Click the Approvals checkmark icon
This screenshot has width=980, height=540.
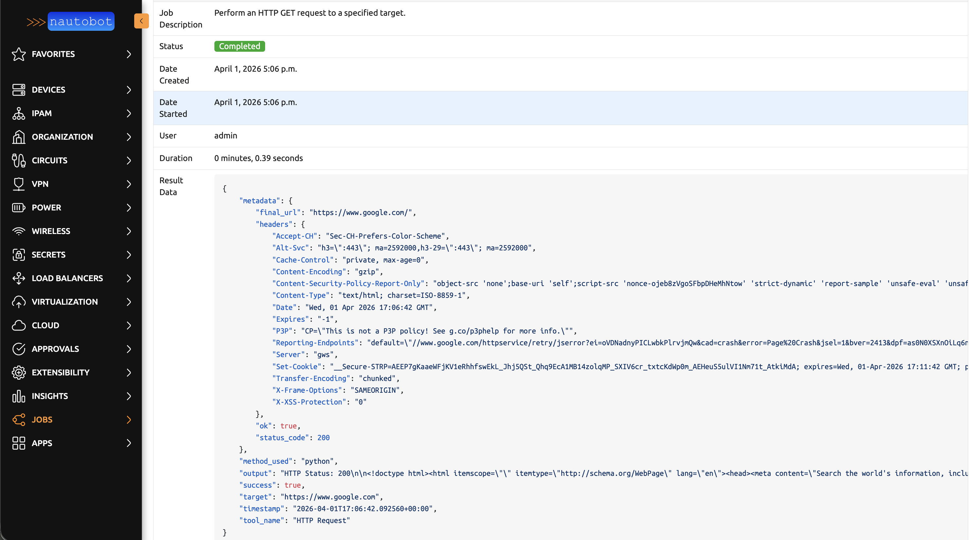(19, 349)
